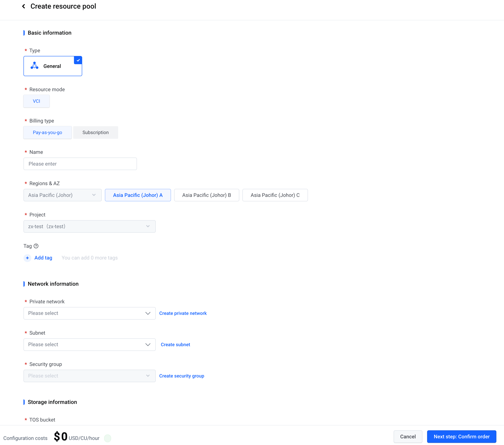Select VCI resource mode
The height and width of the screenshot is (445, 504).
pos(37,101)
